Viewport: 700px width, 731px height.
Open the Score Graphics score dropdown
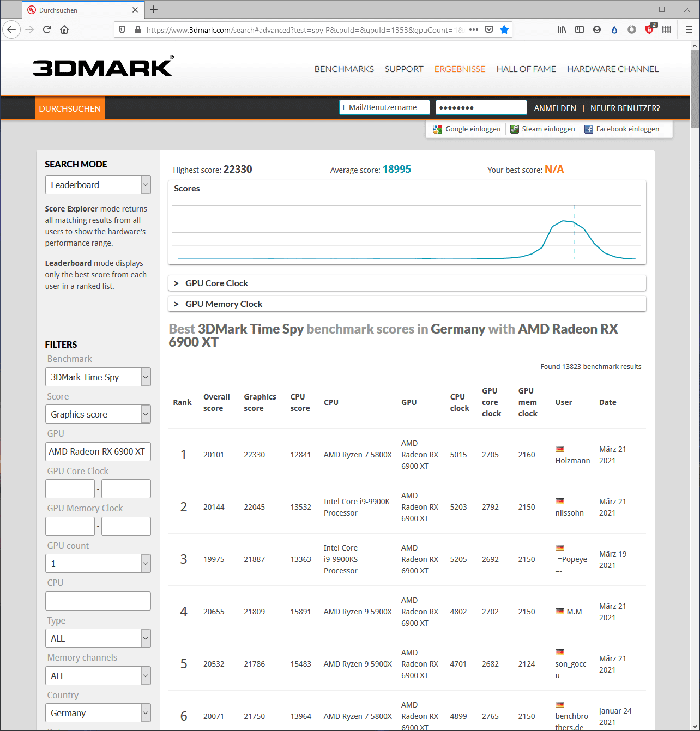pyautogui.click(x=98, y=414)
